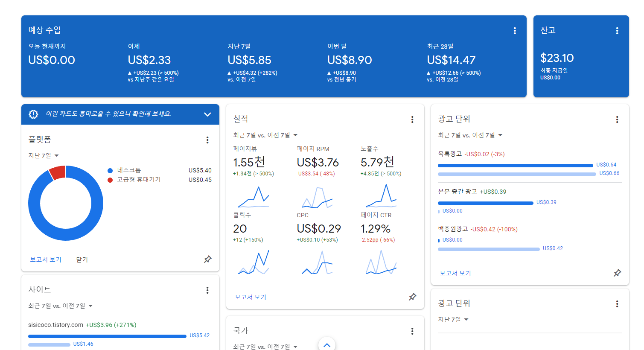Open 보고서 보기 link in 광고 단위 card
The width and height of the screenshot is (644, 350).
coord(455,273)
